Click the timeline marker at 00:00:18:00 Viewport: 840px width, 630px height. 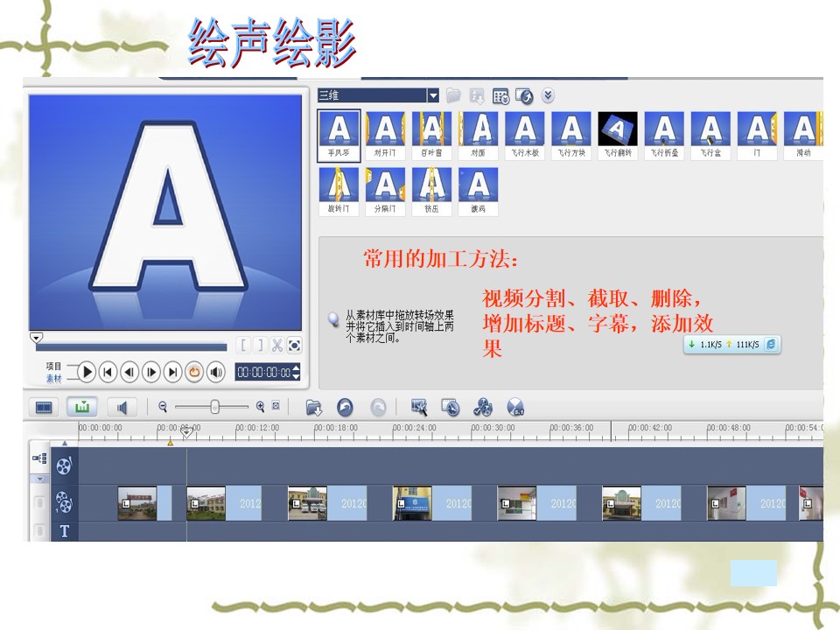335,428
